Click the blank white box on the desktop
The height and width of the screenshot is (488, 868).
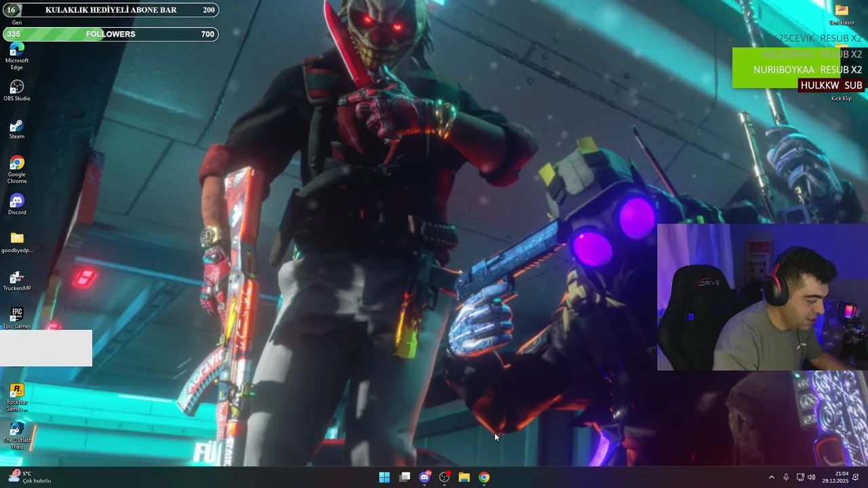click(x=46, y=348)
